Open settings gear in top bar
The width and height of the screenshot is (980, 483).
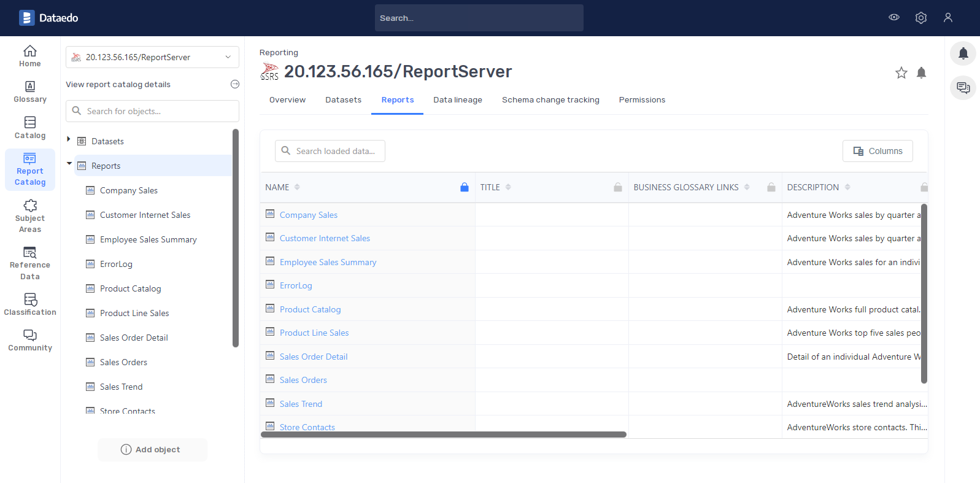(x=920, y=18)
